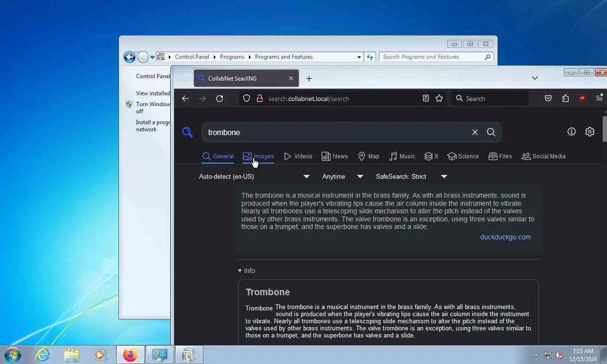
Task: Switch to the Map category
Action: click(x=368, y=156)
